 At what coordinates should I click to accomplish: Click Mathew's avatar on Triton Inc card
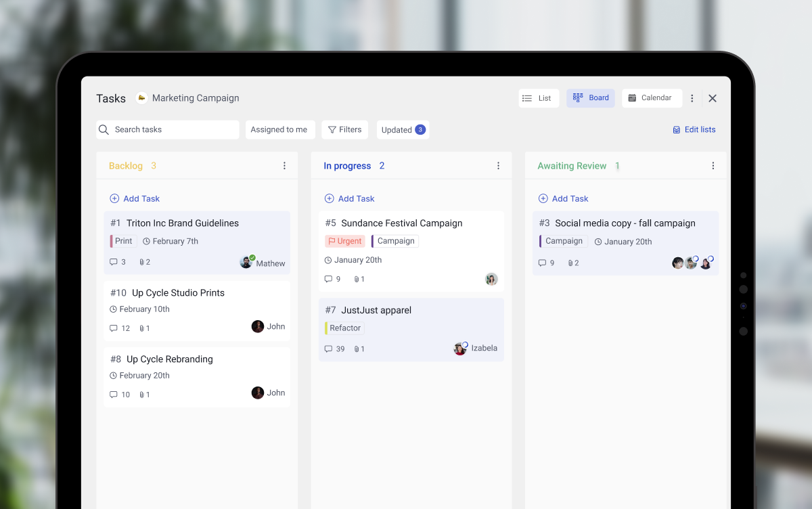[x=246, y=262]
